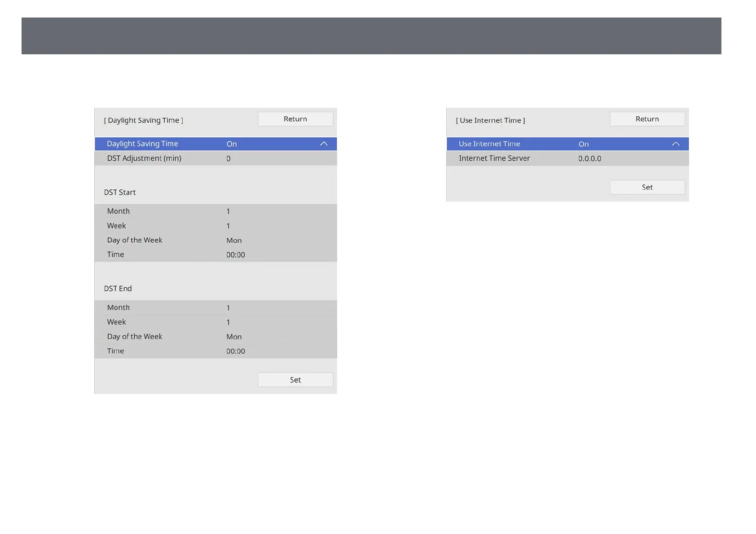Click Return in the Use Internet Time panel
The height and width of the screenshot is (534, 756).
[x=647, y=119]
